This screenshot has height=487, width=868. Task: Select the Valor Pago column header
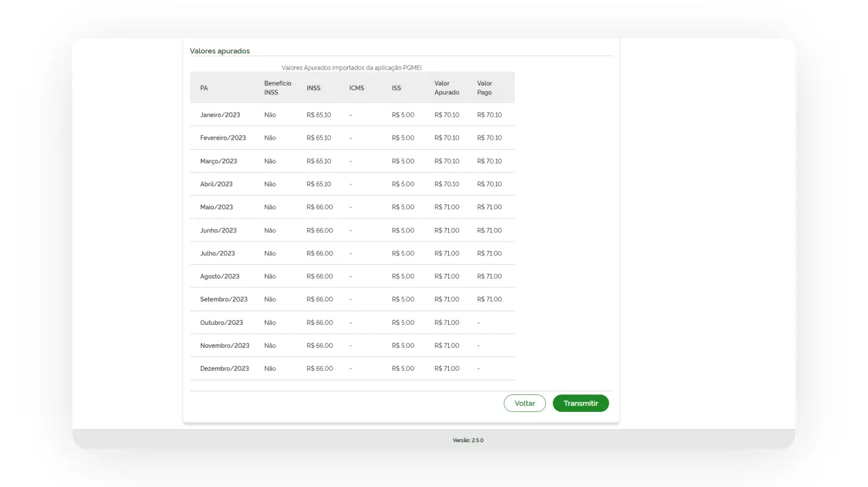(x=484, y=88)
